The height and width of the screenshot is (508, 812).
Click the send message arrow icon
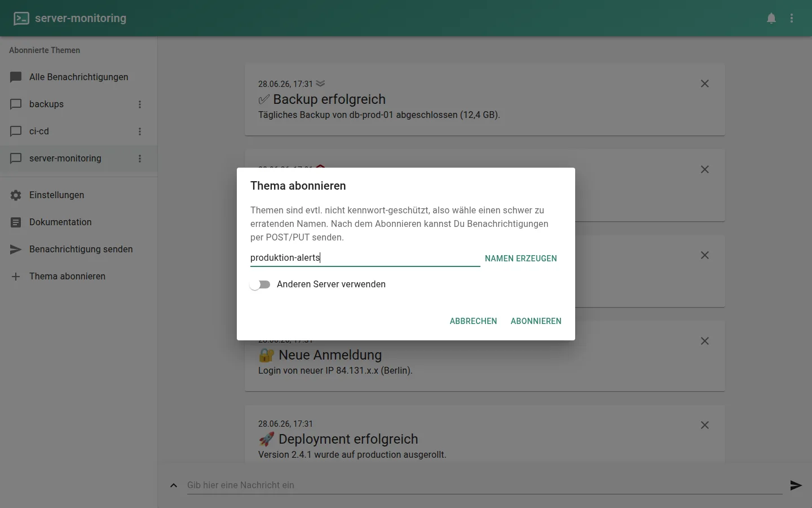[x=796, y=485]
